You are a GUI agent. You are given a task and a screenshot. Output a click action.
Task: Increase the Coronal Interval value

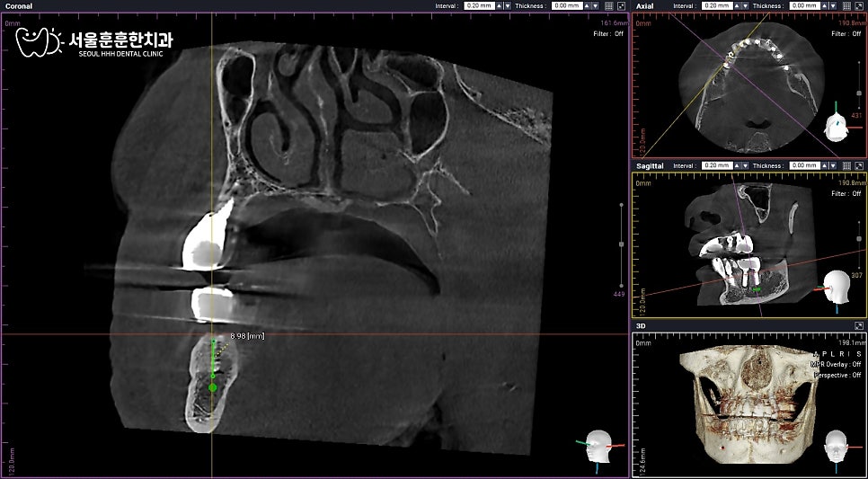click(x=500, y=5)
